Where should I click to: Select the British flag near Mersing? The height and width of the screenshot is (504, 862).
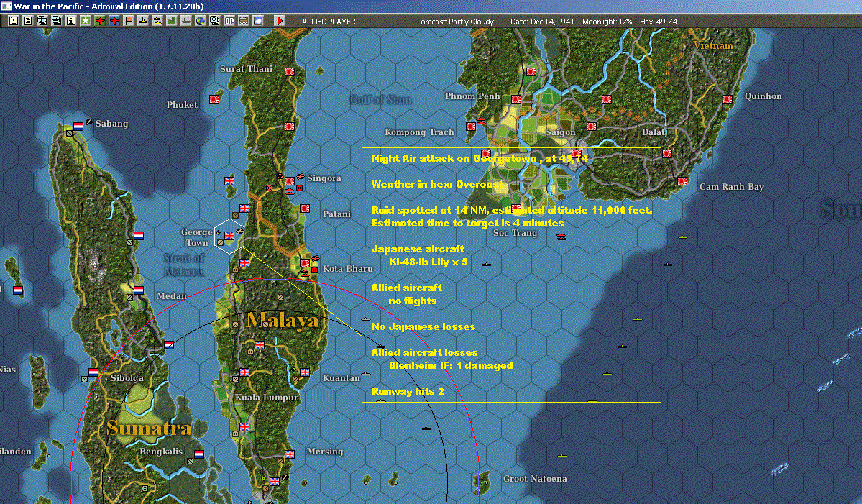coord(290,454)
